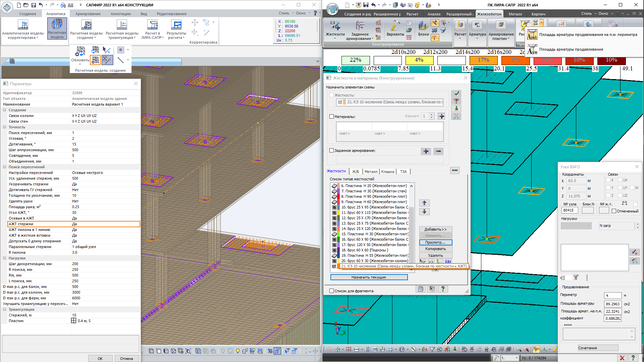The image size is (644, 362).
Task: Check Список для фрагмента option
Action: click(x=332, y=291)
